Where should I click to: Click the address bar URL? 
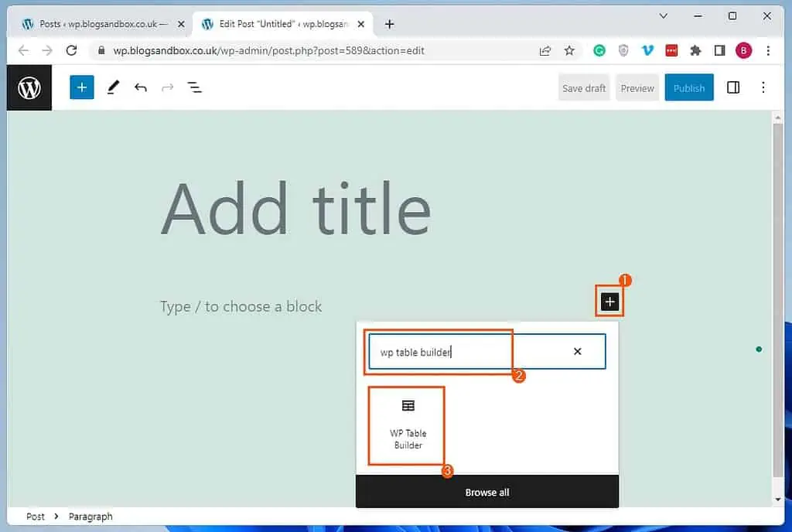click(x=268, y=50)
